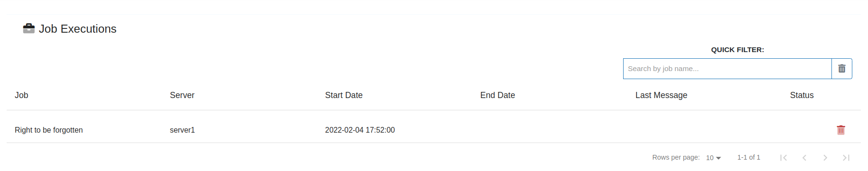This screenshot has height=171, width=868.
Task: Sort by the Start Date column header
Action: pyautogui.click(x=344, y=95)
